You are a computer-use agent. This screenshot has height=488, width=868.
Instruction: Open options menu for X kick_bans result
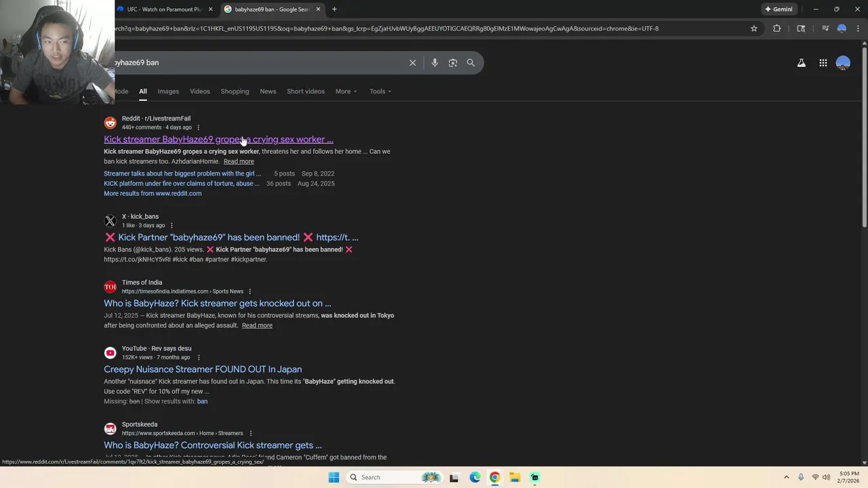point(171,226)
